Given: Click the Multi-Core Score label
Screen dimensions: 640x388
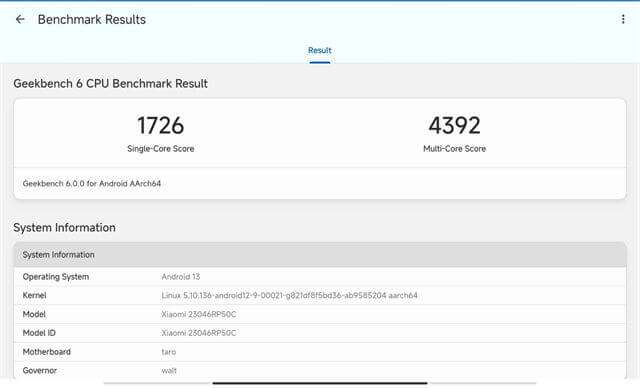Looking at the screenshot, I should point(454,149).
